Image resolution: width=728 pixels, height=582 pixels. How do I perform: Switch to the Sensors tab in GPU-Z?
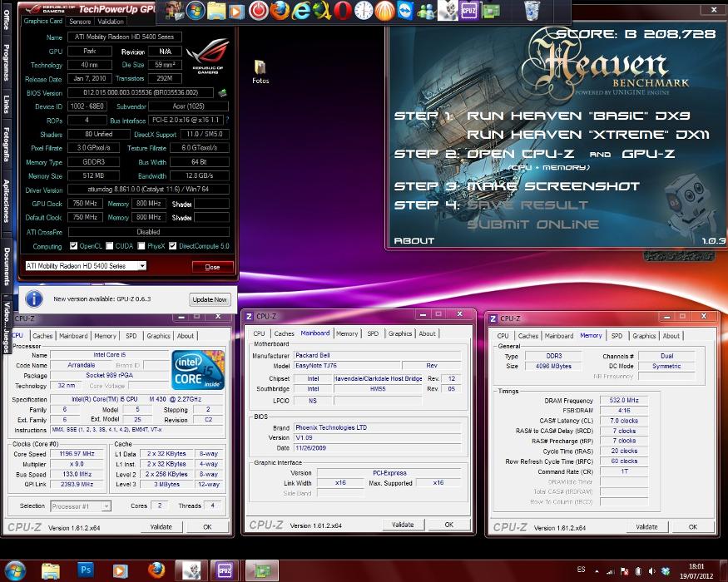[80, 22]
